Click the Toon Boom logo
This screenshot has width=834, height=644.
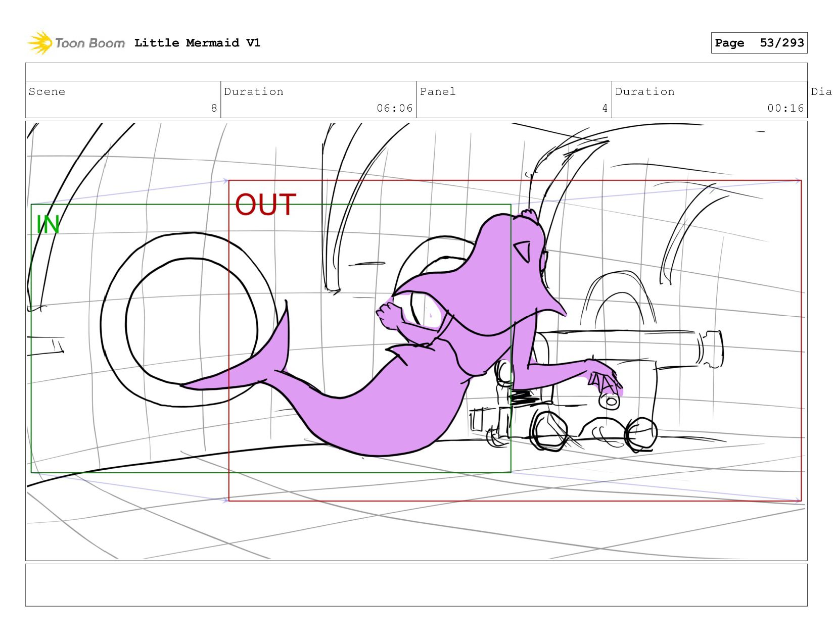click(x=76, y=43)
